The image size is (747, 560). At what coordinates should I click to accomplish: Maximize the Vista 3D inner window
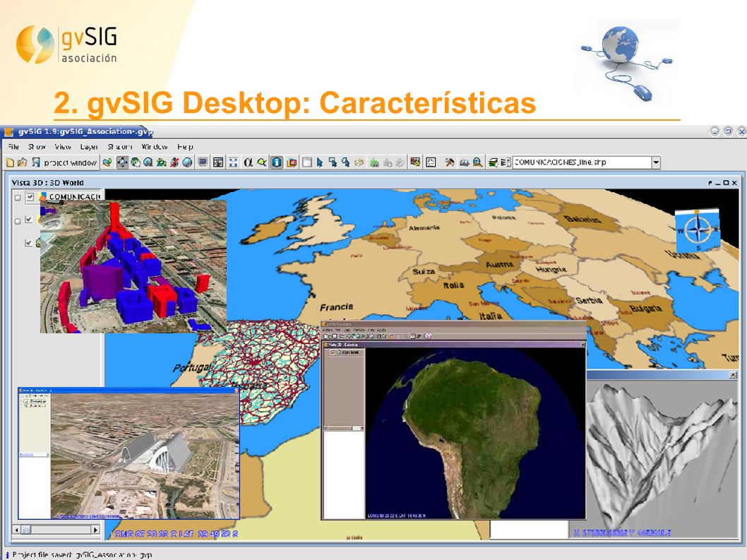click(726, 182)
